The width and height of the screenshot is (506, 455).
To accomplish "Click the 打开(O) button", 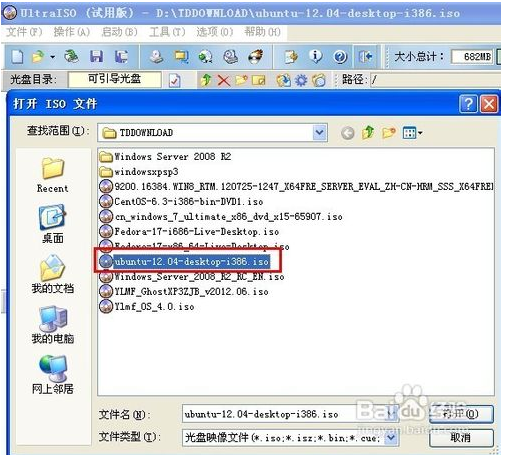I will tap(461, 414).
